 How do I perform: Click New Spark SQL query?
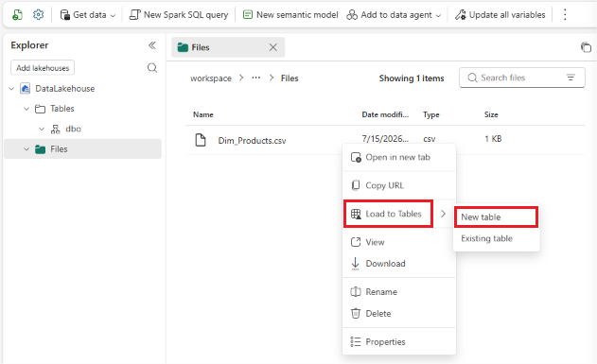[x=179, y=15]
